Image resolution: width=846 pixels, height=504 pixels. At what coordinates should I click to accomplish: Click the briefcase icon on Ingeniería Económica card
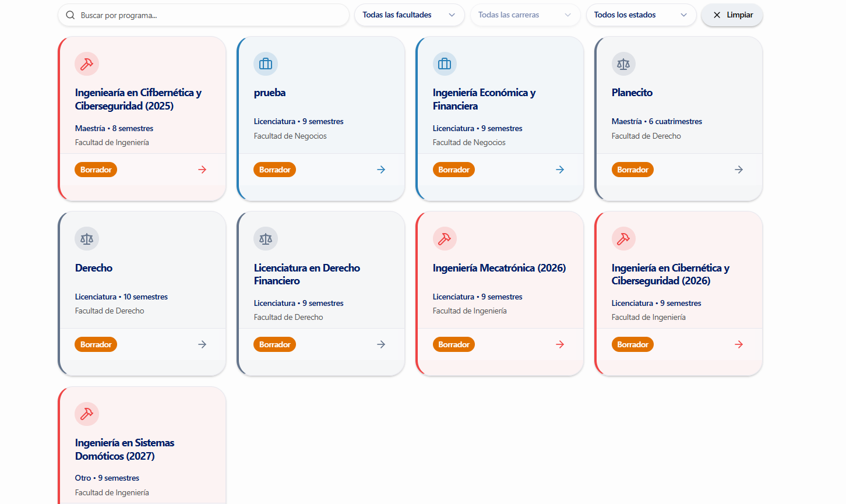445,64
